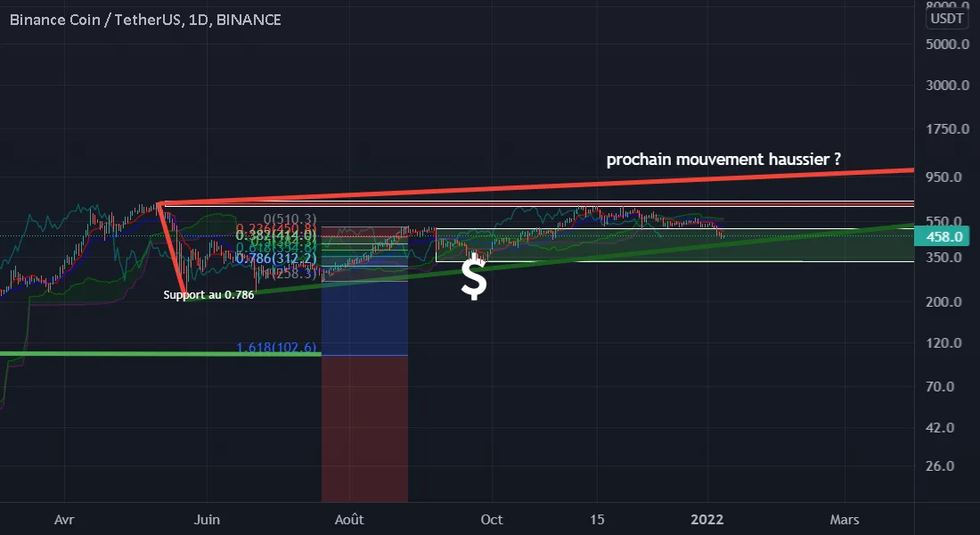This screenshot has height=535, width=980.
Task: Click the 200.0 price axis label
Action: click(x=943, y=301)
